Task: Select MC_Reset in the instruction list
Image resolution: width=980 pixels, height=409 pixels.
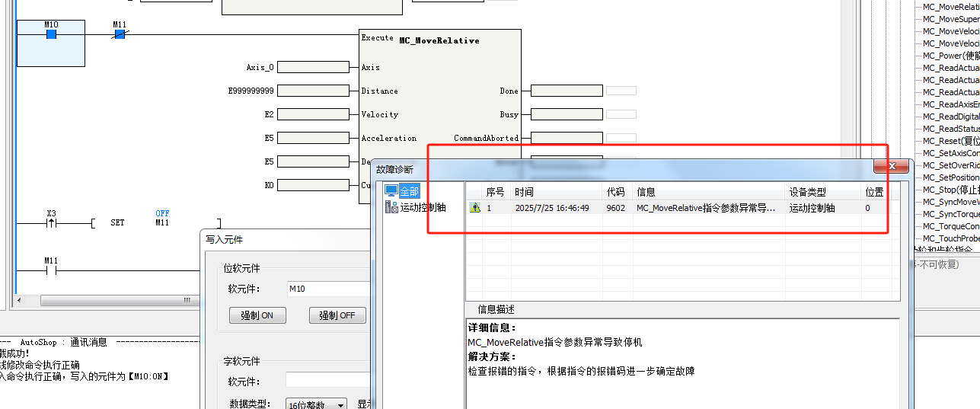Action: 950,141
